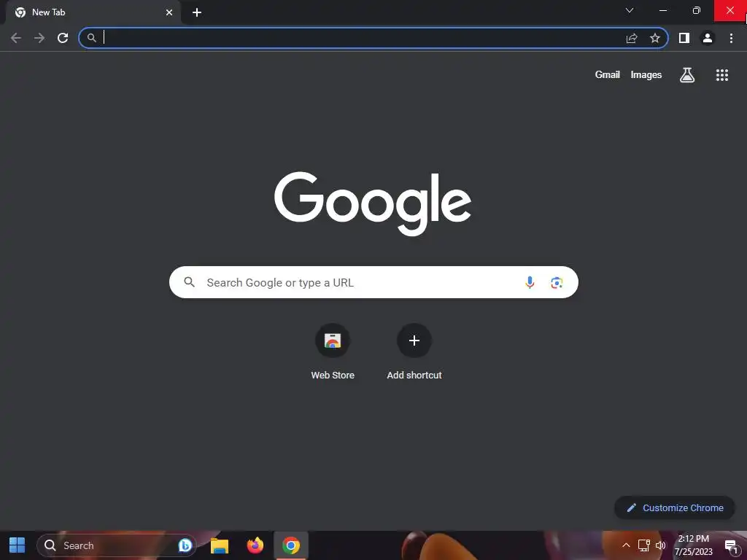Open Chrome three-dot menu
The image size is (747, 560).
731,38
